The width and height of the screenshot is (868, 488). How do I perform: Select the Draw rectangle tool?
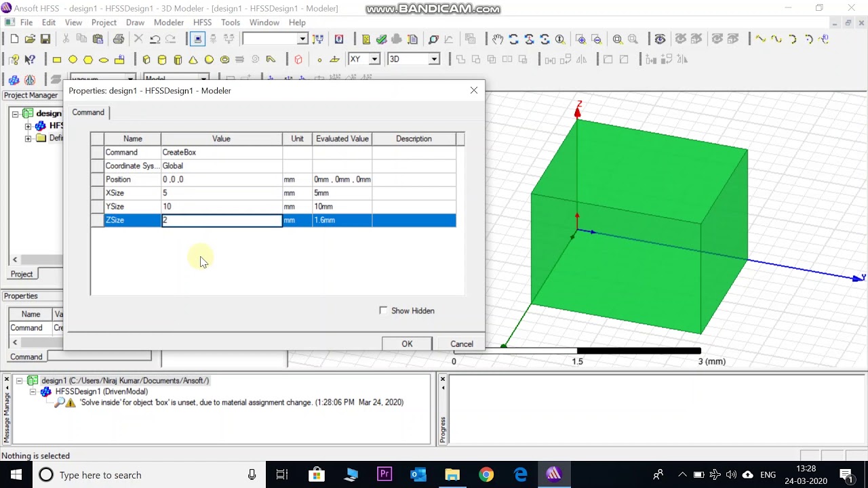(x=57, y=60)
